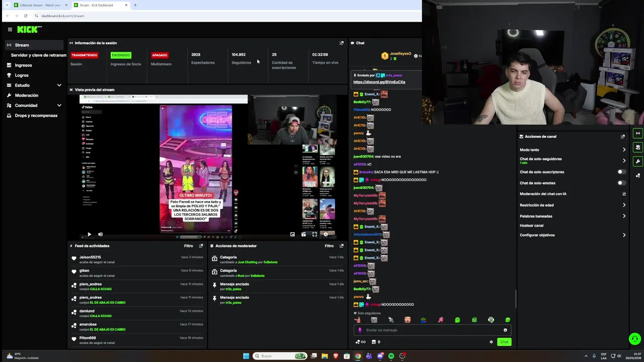The height and width of the screenshot is (362, 644).
Task: Click the channel points infinity icon
Action: pos(361,342)
